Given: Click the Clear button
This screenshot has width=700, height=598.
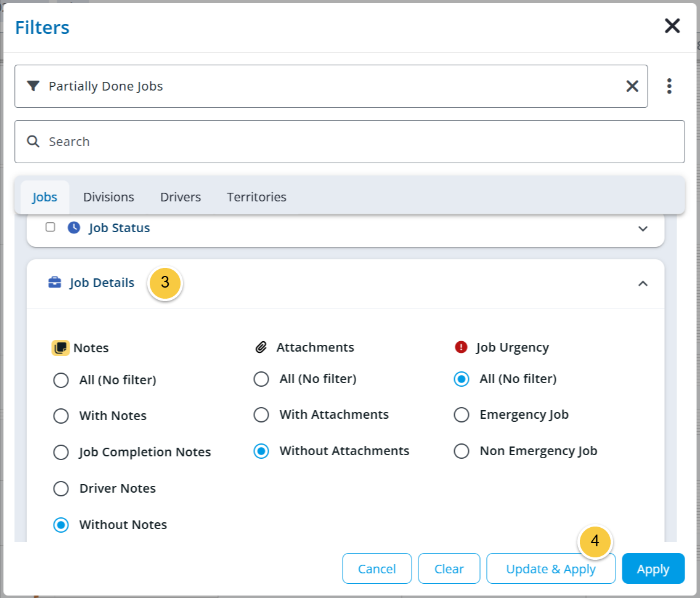Looking at the screenshot, I should (449, 568).
